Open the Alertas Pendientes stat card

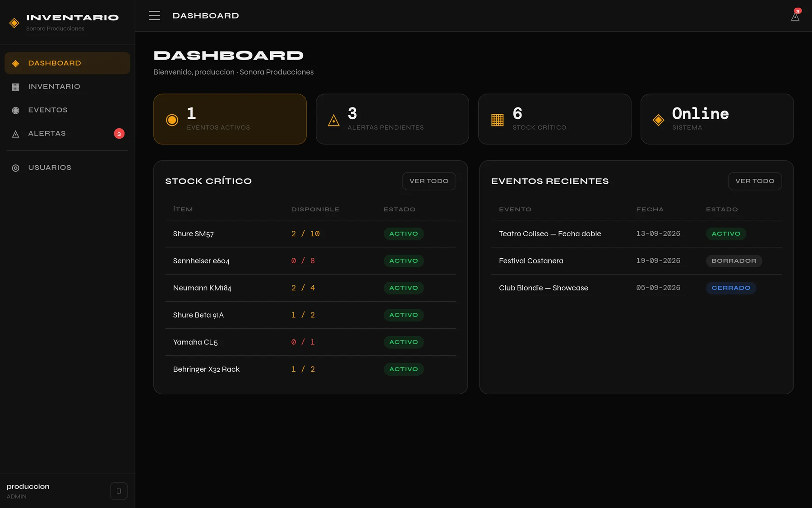coord(392,119)
